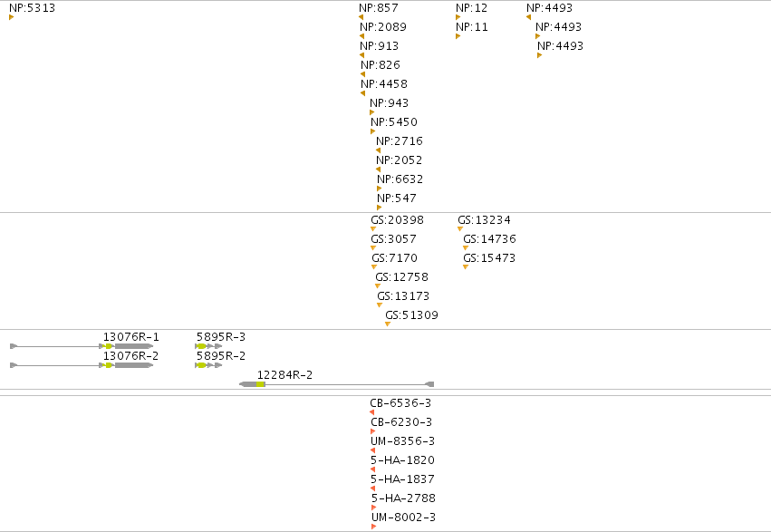Click the triangle marker for NP:2089
The height and width of the screenshot is (532, 771).
(361, 36)
